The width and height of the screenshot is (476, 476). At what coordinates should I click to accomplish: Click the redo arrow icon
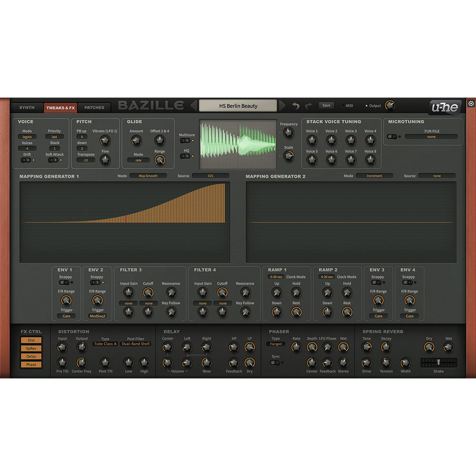click(x=309, y=106)
